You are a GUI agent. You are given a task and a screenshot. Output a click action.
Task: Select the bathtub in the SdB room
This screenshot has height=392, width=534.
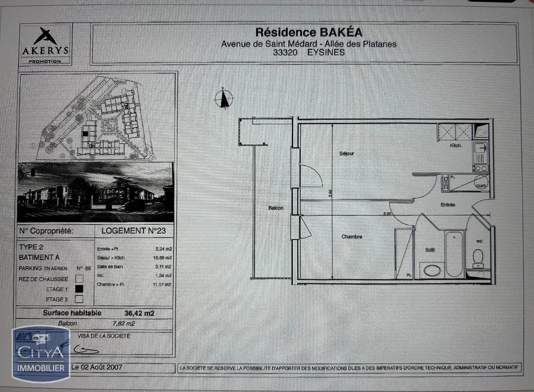(454, 254)
